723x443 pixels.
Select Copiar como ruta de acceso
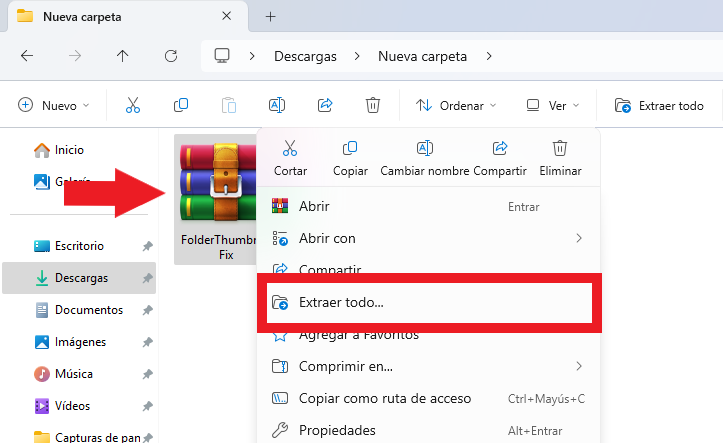point(428,398)
